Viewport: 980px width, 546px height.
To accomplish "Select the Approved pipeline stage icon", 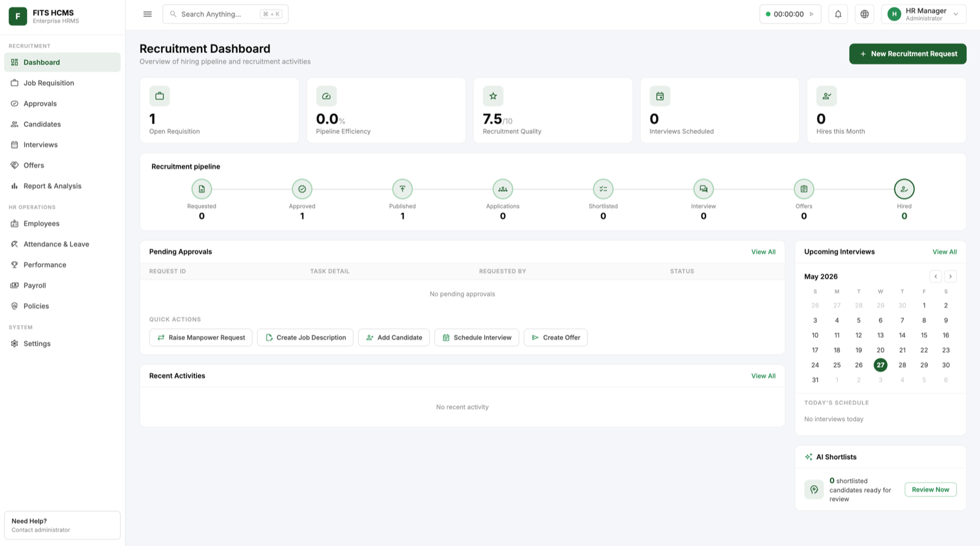I will point(302,189).
